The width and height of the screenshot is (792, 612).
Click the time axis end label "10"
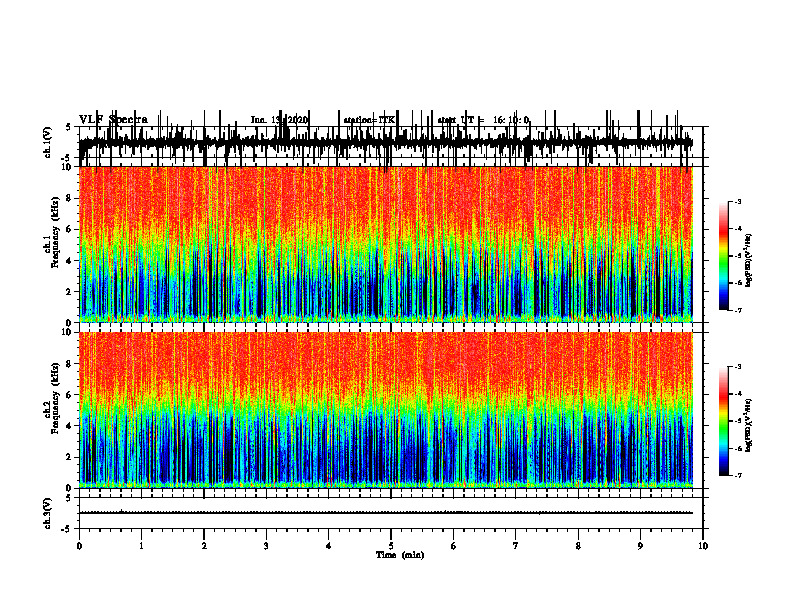pyautogui.click(x=703, y=546)
